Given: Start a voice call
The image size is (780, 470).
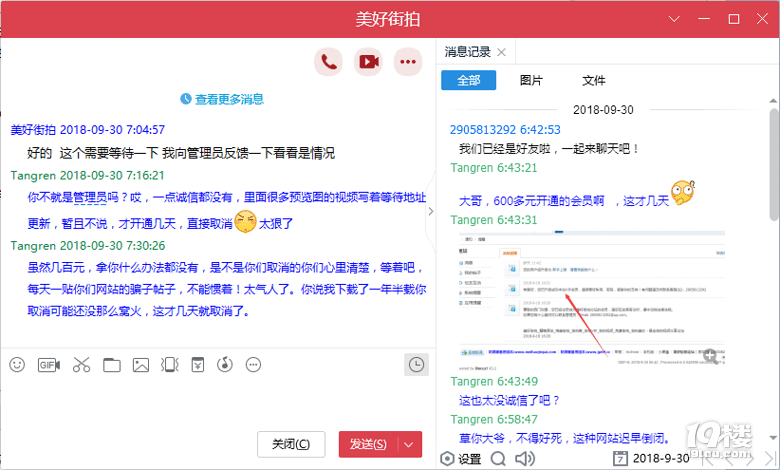Looking at the screenshot, I should click(328, 62).
